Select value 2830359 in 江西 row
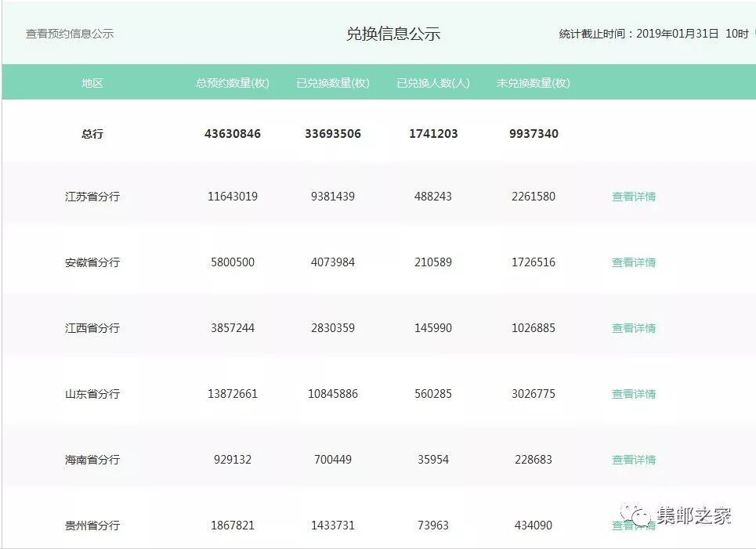 coord(333,328)
